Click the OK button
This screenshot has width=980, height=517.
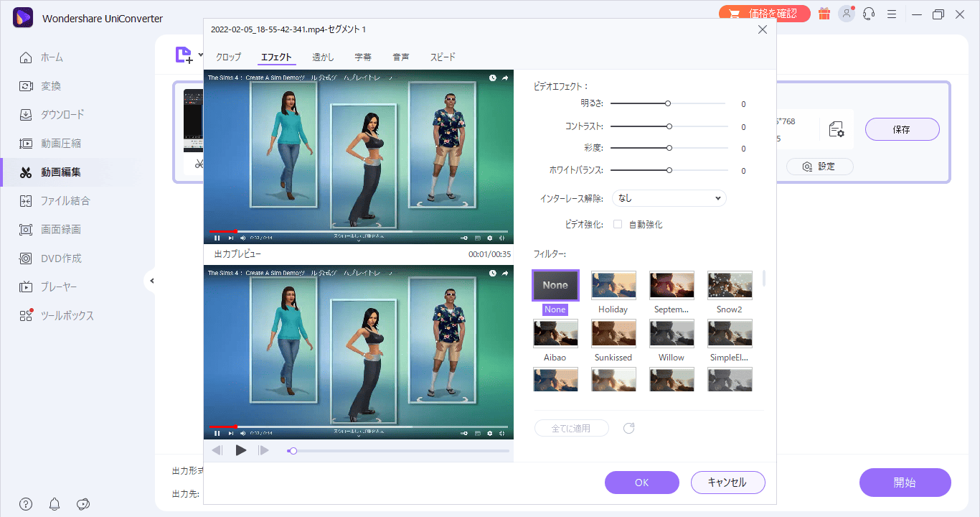click(x=642, y=483)
